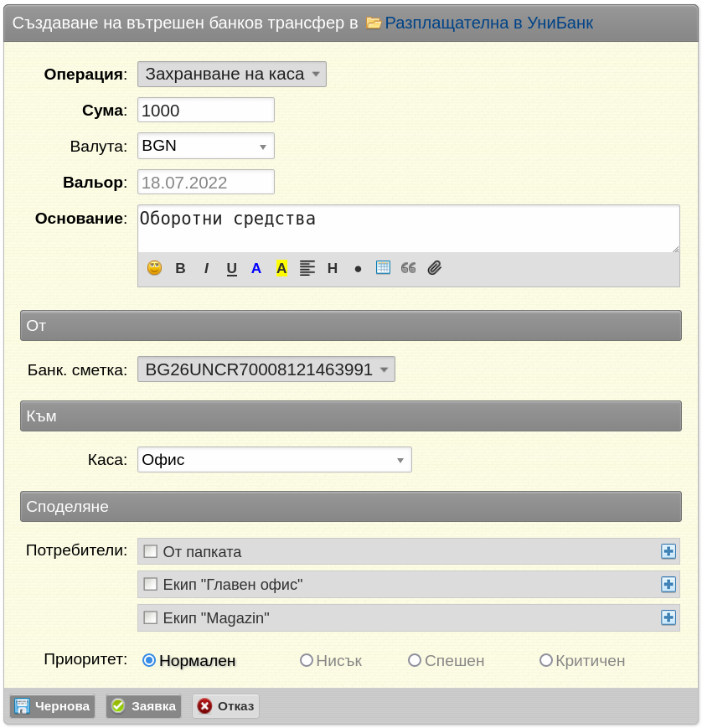This screenshot has width=702, height=728.
Task: Open the Операция dropdown
Action: pyautogui.click(x=232, y=75)
